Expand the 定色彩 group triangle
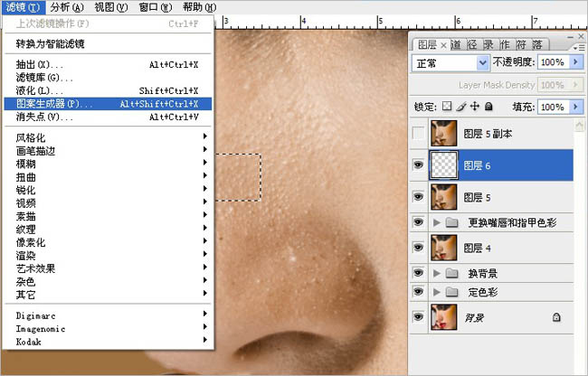The height and width of the screenshot is (376, 588). [437, 292]
